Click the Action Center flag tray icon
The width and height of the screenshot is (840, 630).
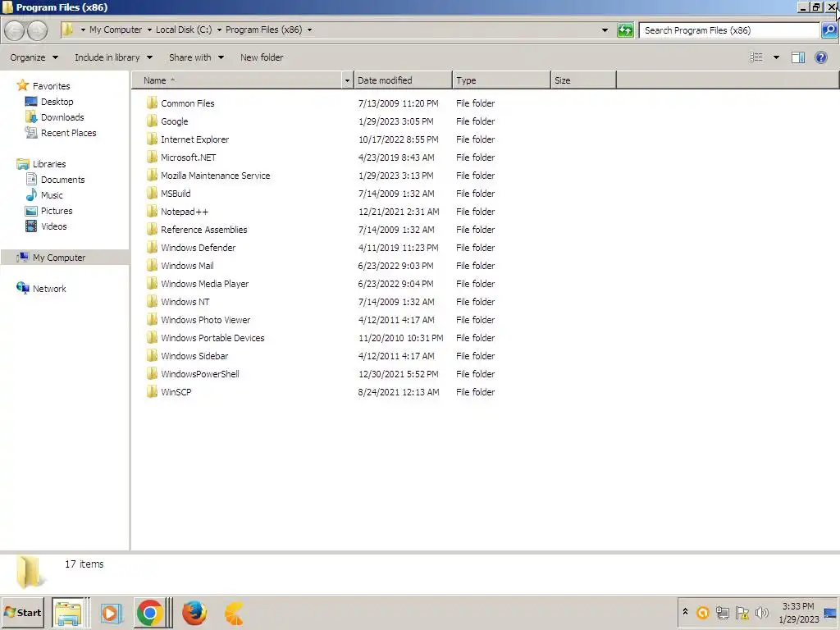point(742,612)
